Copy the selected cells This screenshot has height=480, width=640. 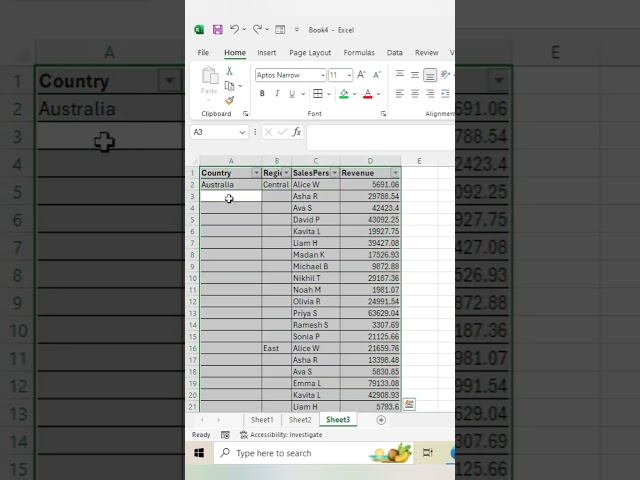[x=229, y=86]
